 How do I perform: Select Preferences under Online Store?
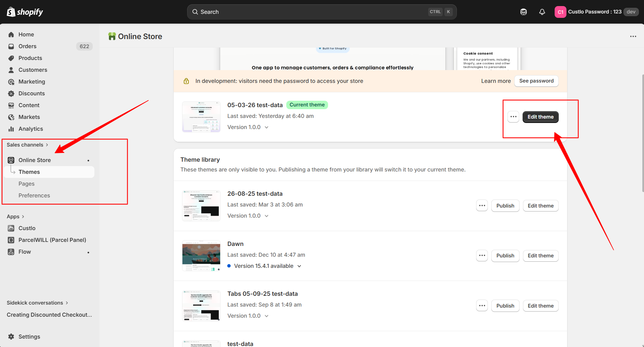(34, 195)
